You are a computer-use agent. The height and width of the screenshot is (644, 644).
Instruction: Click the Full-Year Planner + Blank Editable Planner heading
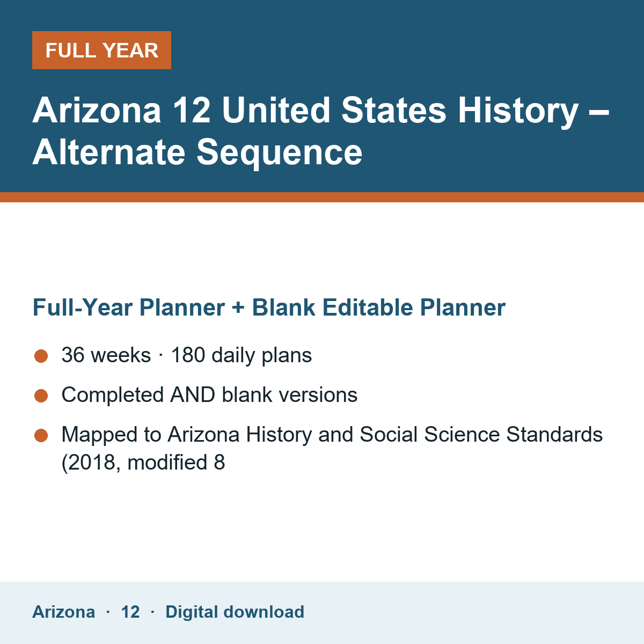point(269,308)
